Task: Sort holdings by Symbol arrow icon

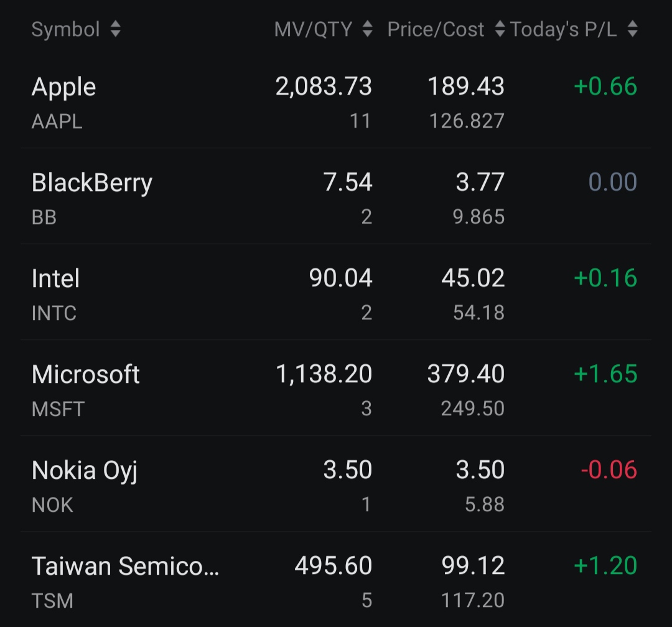Action: 115,29
